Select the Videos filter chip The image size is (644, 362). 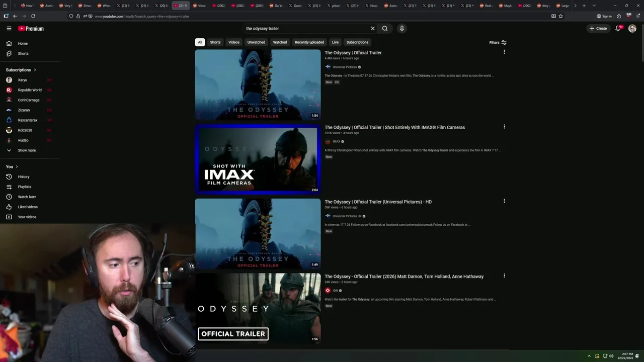tap(234, 42)
